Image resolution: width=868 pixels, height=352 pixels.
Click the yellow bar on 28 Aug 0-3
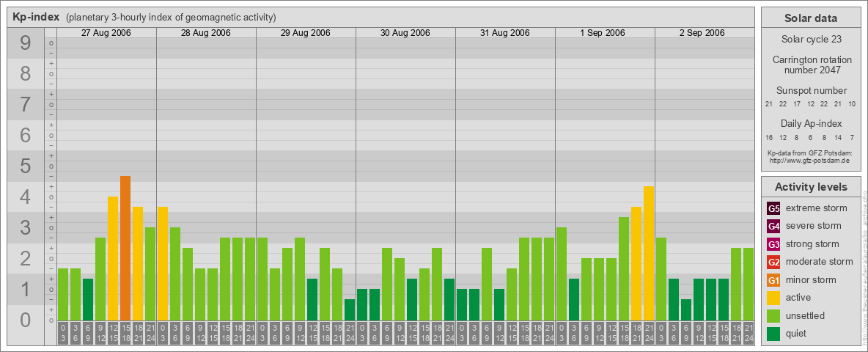click(163, 263)
